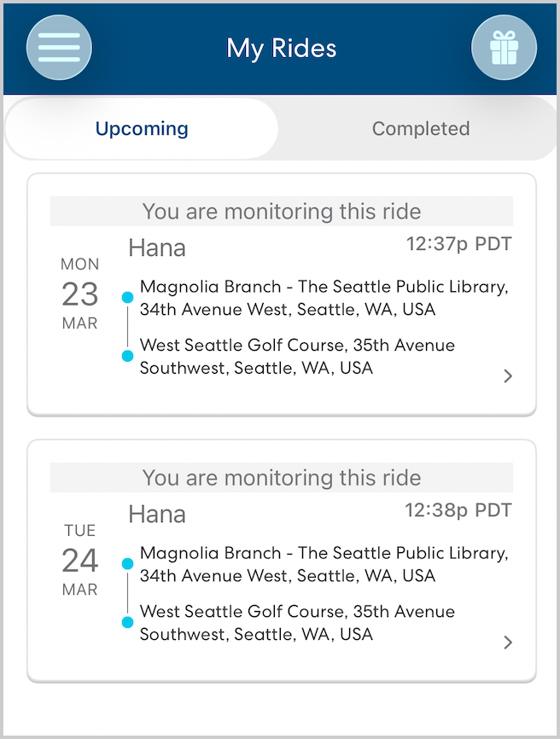
Task: Click the 12:37p PDT timestamp
Action: [x=459, y=243]
